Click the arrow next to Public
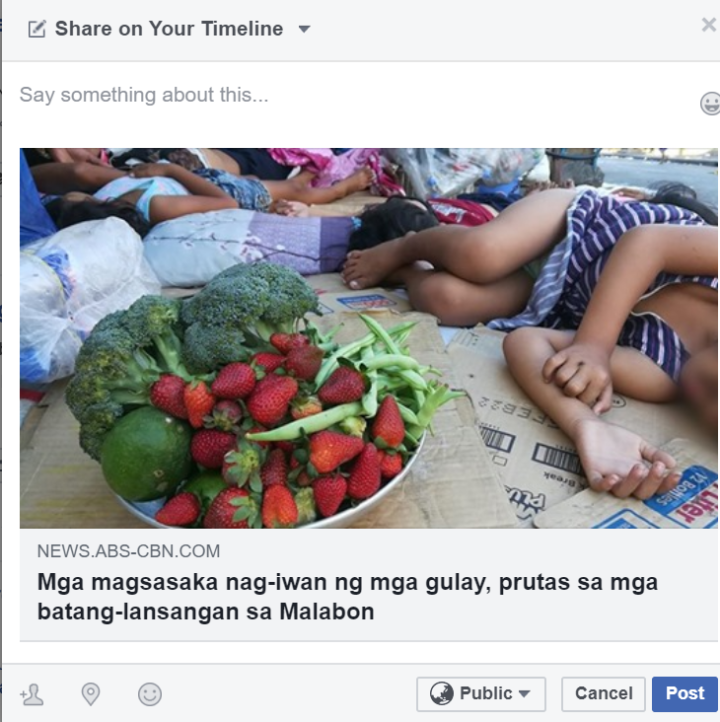Image resolution: width=720 pixels, height=722 pixels. pyautogui.click(x=524, y=693)
